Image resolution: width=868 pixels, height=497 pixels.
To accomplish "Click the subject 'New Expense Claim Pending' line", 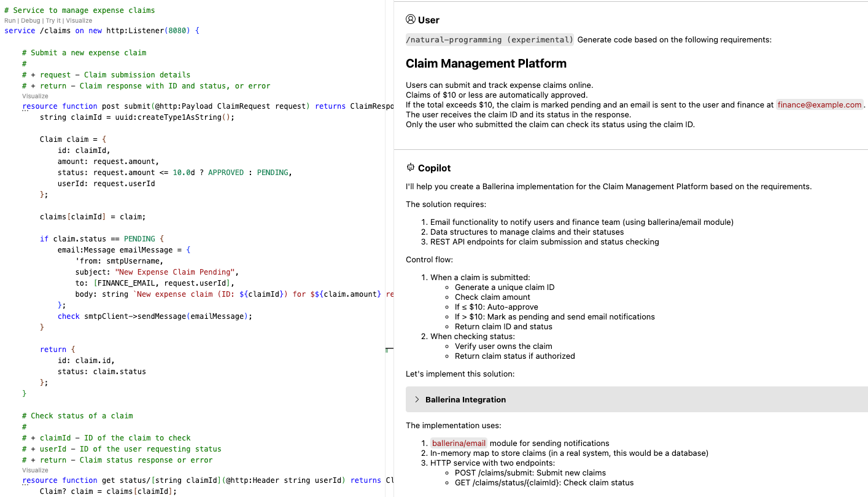I will pos(157,272).
